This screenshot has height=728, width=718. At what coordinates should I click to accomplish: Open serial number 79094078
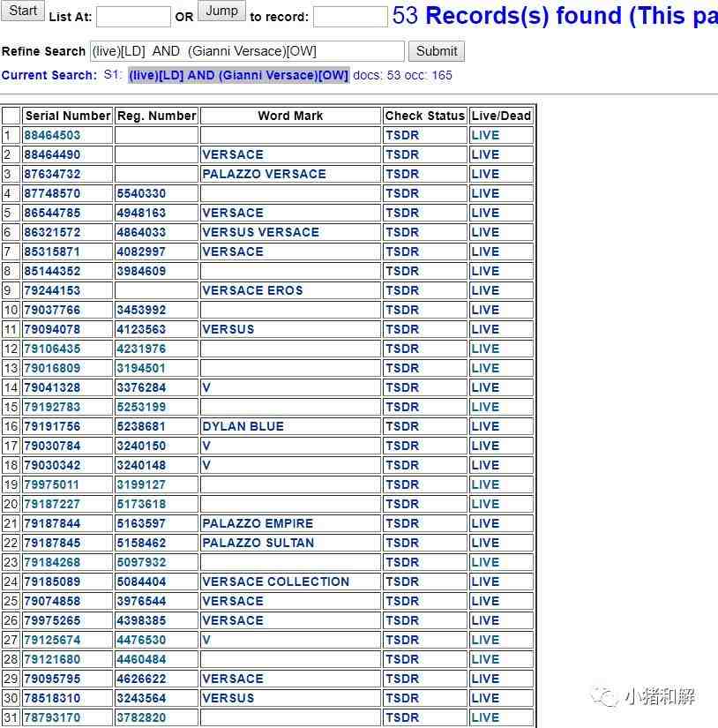(52, 329)
